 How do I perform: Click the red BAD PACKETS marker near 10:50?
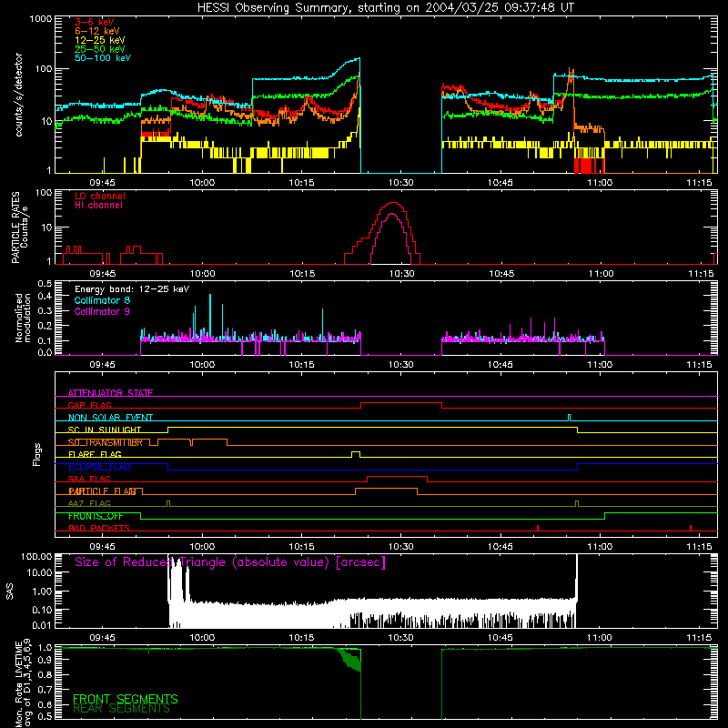click(x=538, y=528)
